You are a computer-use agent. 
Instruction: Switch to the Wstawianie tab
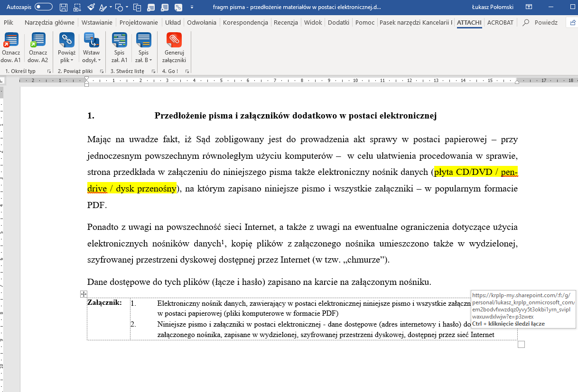click(x=97, y=22)
